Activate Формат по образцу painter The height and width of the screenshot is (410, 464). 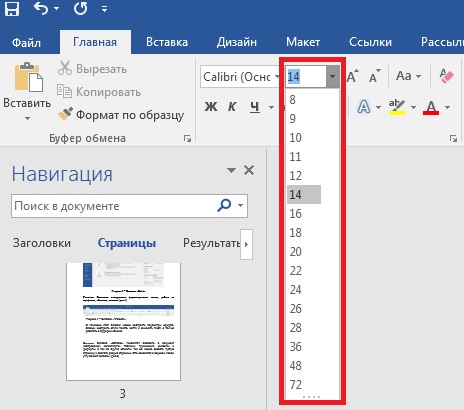(121, 115)
